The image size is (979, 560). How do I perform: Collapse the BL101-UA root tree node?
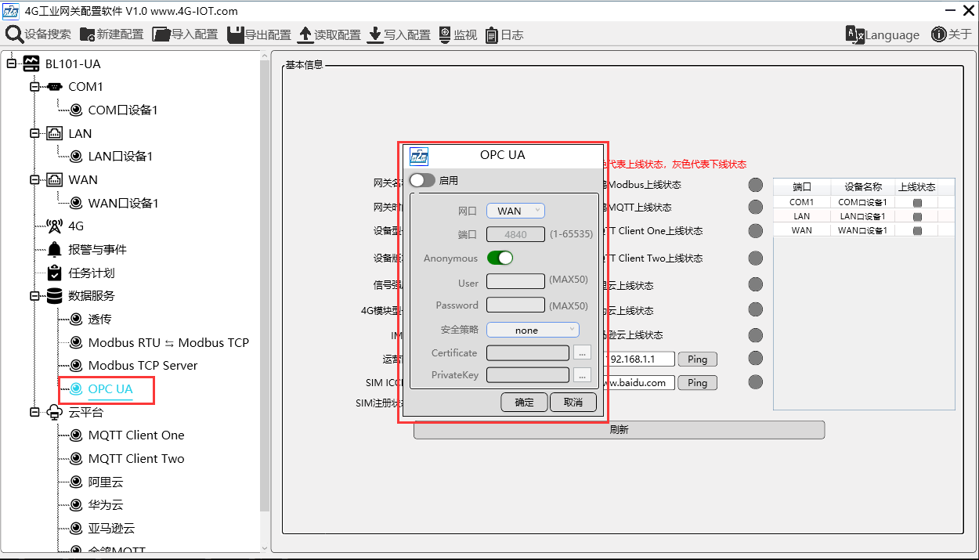pyautogui.click(x=11, y=63)
